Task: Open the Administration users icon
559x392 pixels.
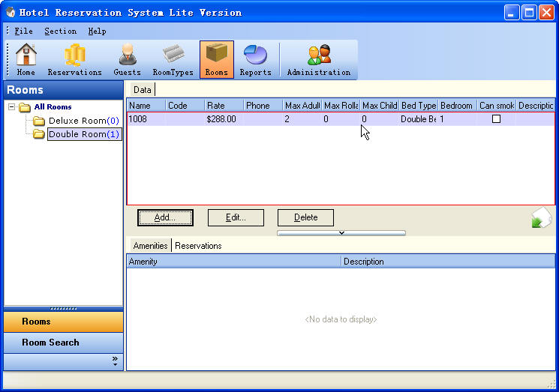Action: click(318, 60)
